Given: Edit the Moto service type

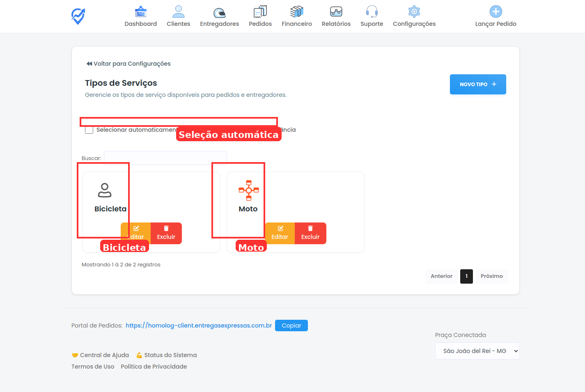Looking at the screenshot, I should click(x=280, y=233).
